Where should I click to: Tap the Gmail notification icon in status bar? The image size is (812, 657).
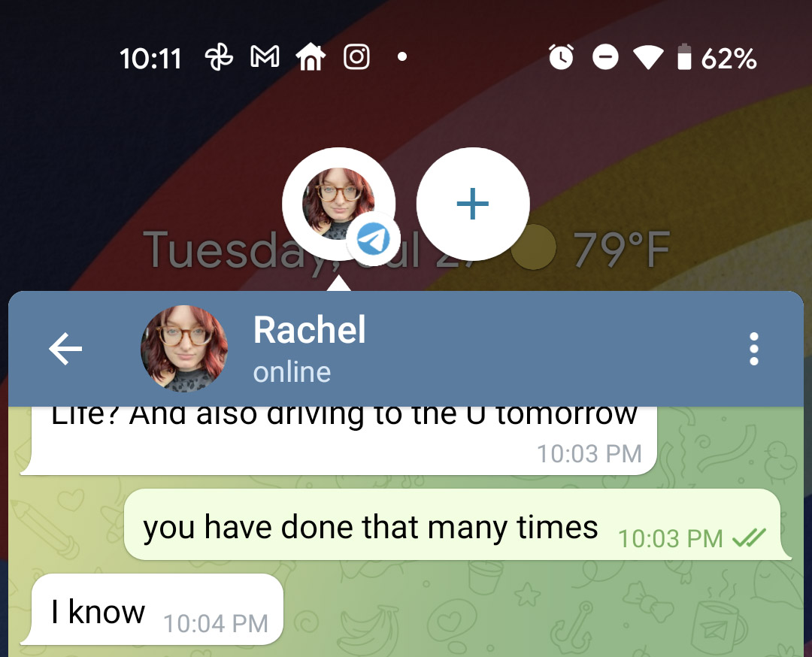[x=265, y=57]
